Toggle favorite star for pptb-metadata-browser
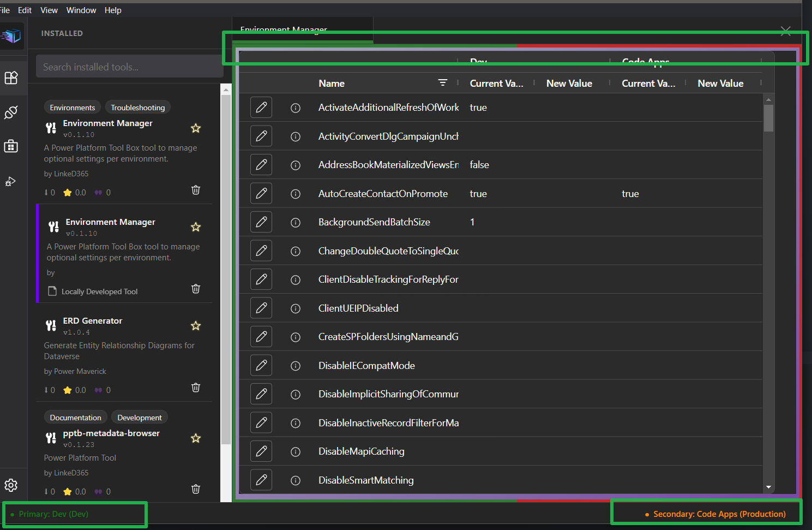This screenshot has height=530, width=812. click(x=196, y=438)
